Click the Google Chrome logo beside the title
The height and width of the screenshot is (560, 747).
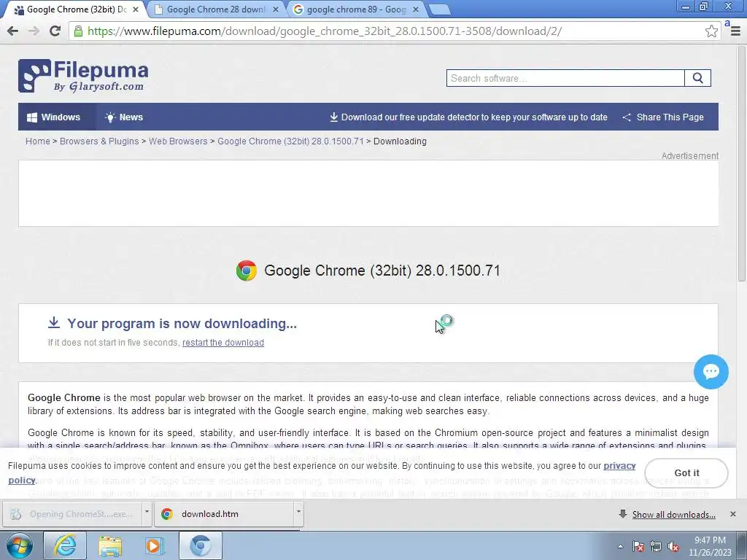coord(247,271)
